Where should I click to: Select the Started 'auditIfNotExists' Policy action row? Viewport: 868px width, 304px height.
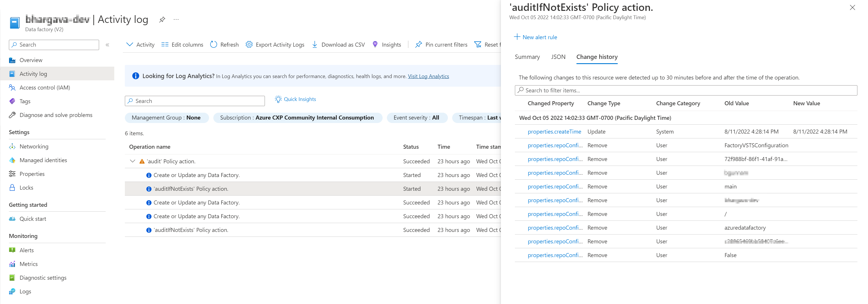[x=312, y=189]
